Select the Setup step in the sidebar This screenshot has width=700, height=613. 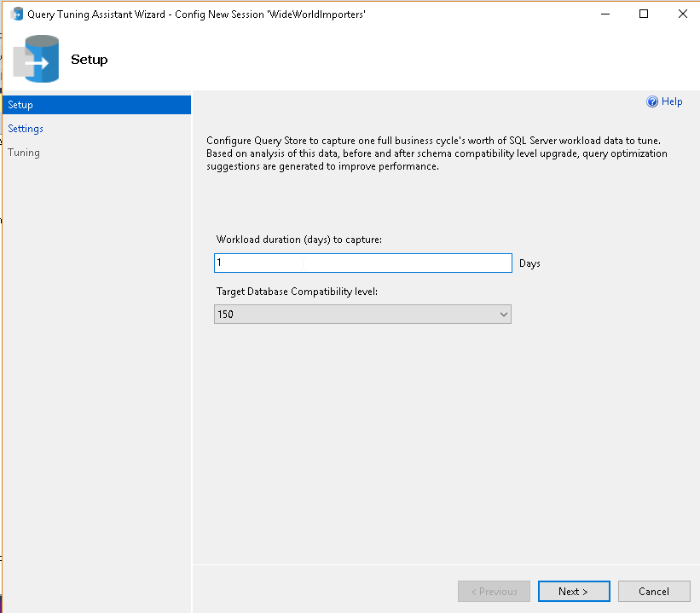(x=20, y=105)
